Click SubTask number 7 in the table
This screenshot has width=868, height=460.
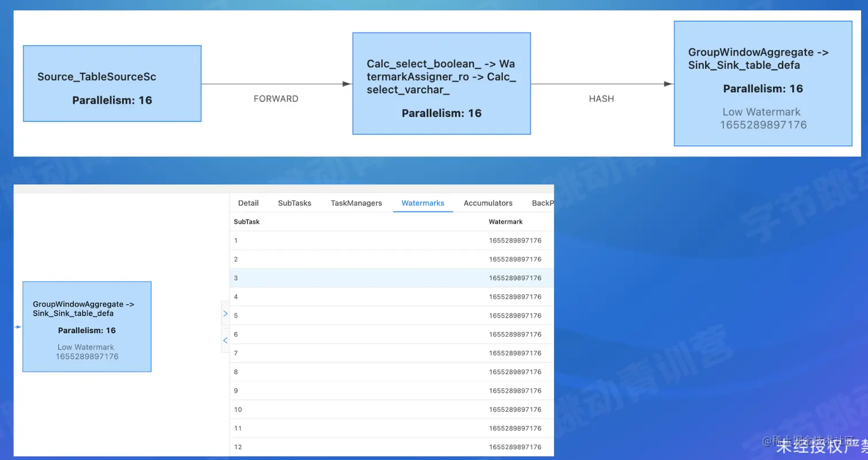[x=236, y=353]
